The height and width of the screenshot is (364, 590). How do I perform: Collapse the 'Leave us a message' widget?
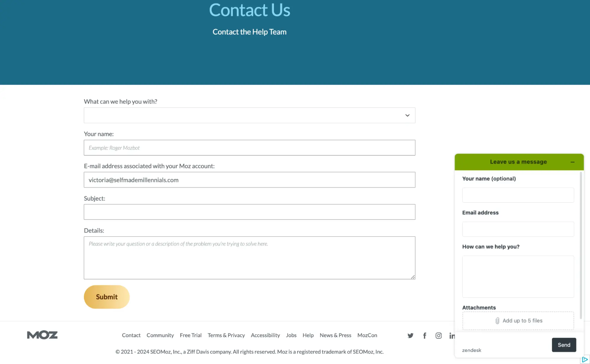(573, 162)
